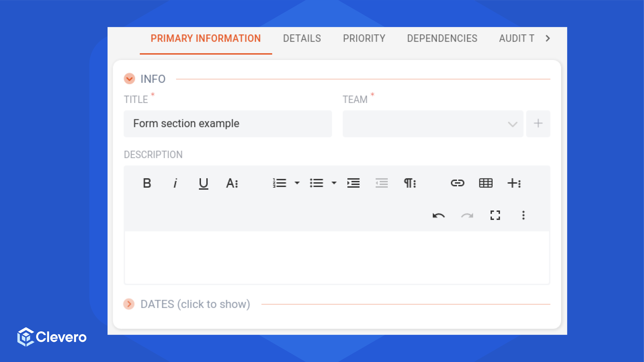Switch to the PRIORITY tab
The width and height of the screenshot is (644, 362).
364,39
